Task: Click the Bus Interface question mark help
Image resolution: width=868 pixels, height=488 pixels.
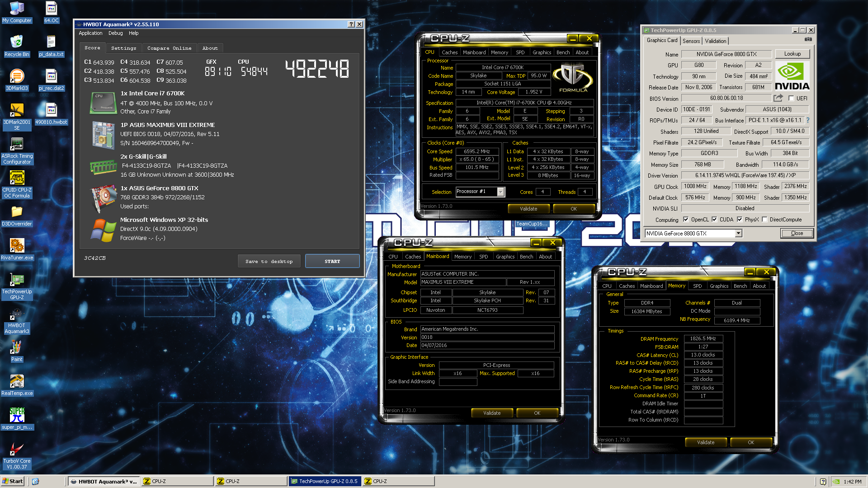Action: point(808,120)
